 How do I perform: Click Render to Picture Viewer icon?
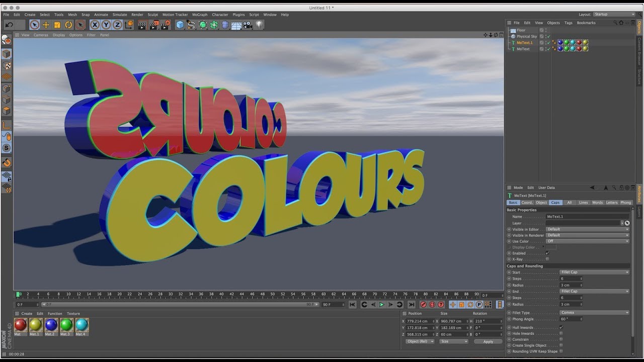coord(153,25)
